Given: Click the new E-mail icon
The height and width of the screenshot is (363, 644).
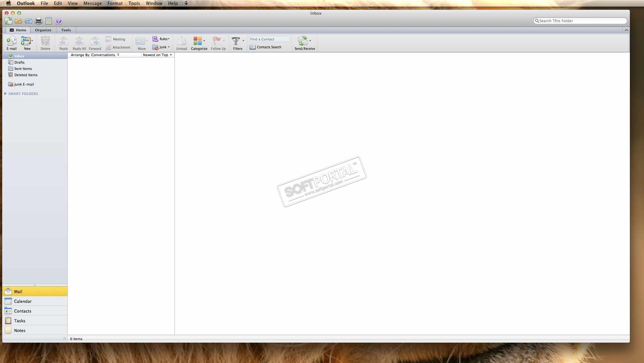Looking at the screenshot, I should 12,41.
